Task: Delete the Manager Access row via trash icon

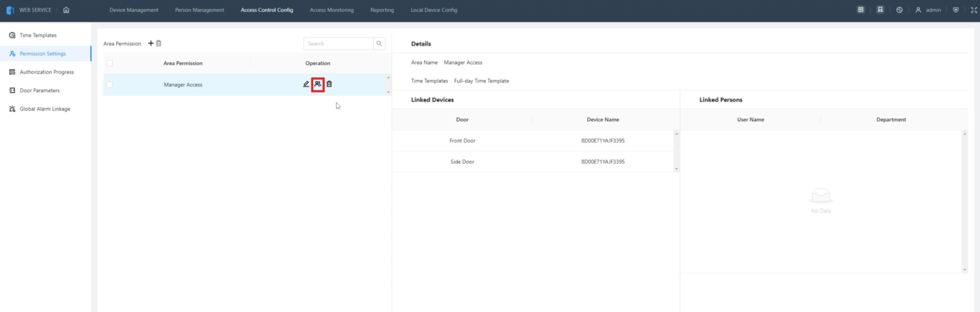Action: point(330,84)
